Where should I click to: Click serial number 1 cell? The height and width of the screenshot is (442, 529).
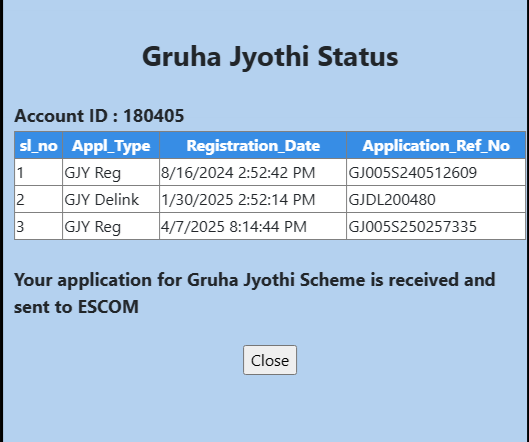tap(38, 172)
